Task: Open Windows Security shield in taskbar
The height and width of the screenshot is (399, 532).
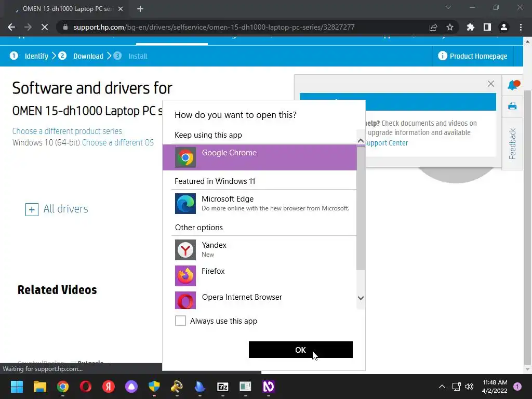Action: [154, 387]
